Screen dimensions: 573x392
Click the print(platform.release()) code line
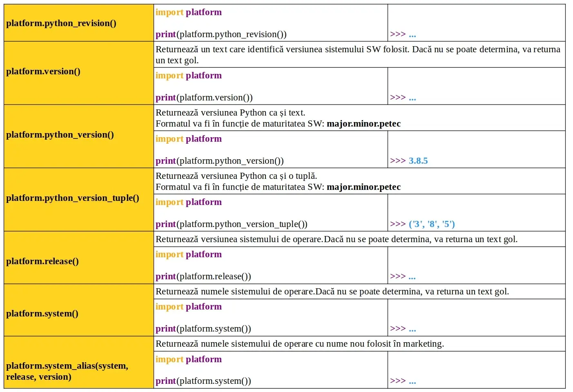click(x=203, y=276)
